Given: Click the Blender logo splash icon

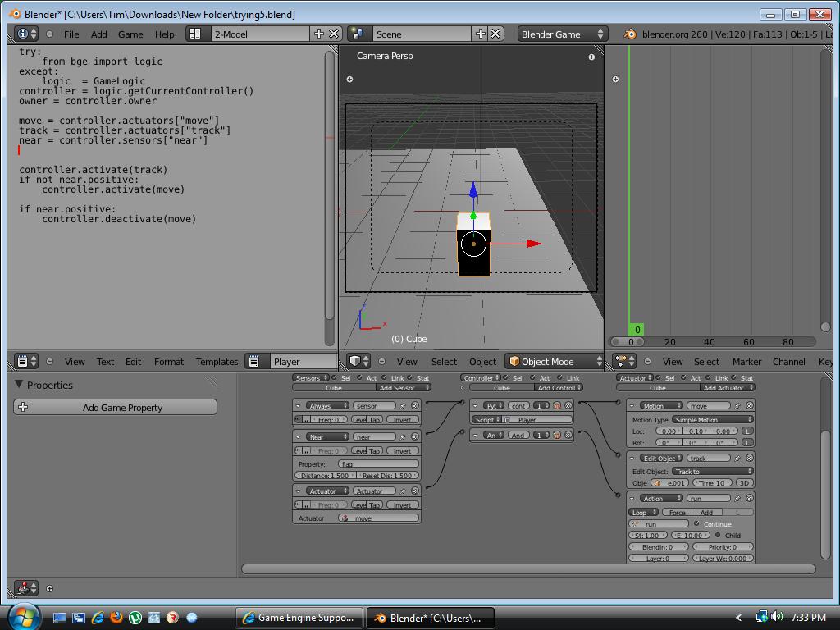Looking at the screenshot, I should tap(630, 34).
